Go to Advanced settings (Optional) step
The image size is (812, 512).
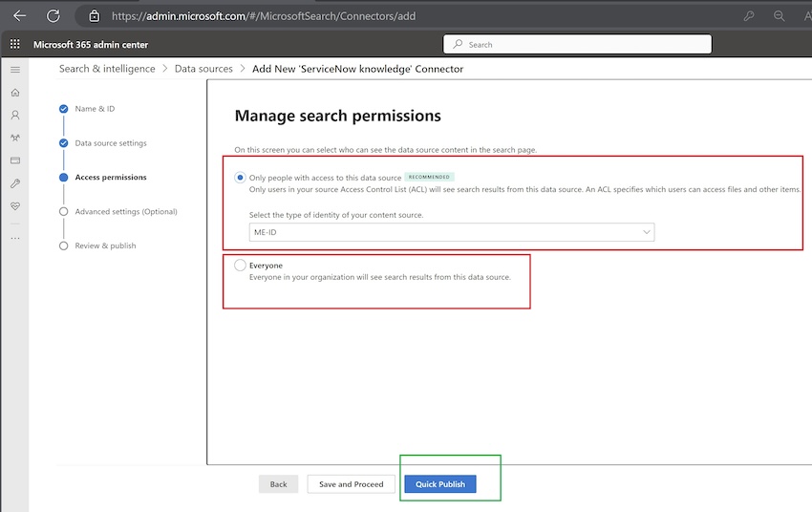[126, 211]
